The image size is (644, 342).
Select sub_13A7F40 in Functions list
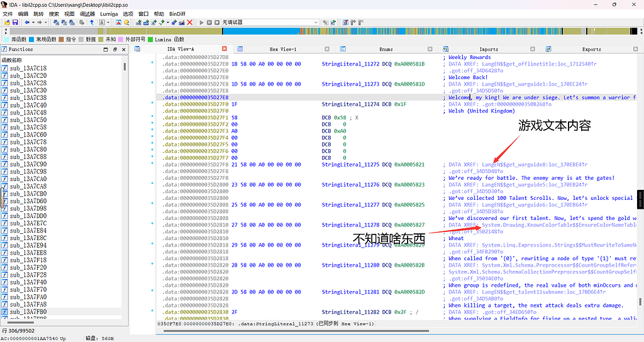pos(28,282)
